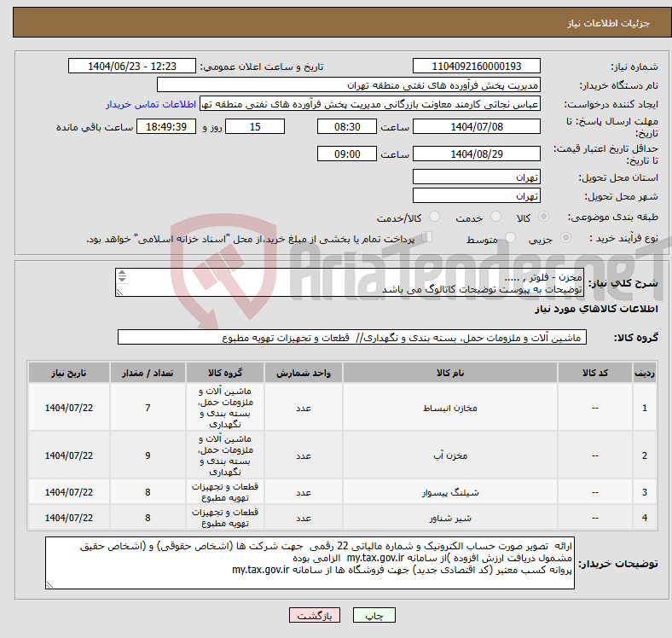Click the بازگشت (back) button
The height and width of the screenshot is (638, 672).
315,615
